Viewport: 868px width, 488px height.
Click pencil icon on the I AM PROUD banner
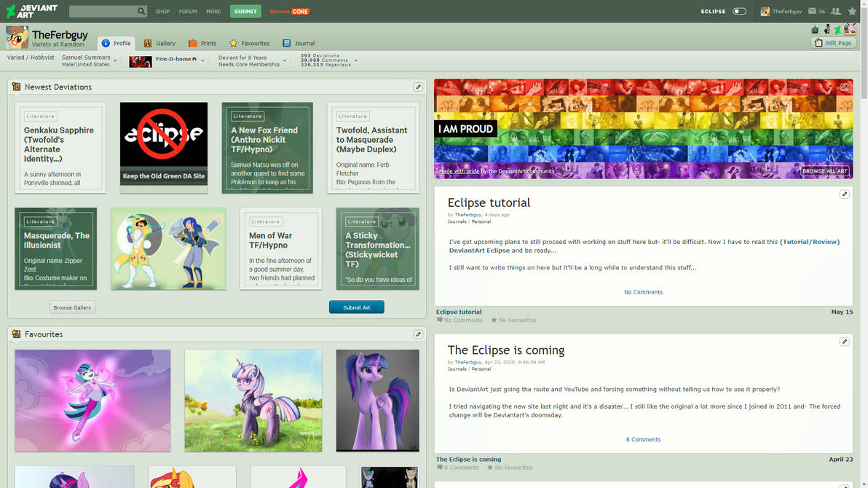coord(844,87)
